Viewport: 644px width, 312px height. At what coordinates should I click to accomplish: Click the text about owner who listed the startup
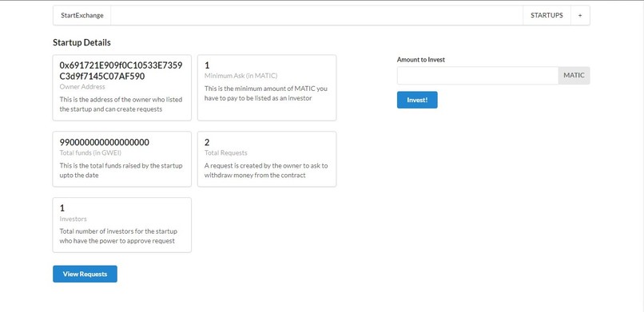(121, 105)
